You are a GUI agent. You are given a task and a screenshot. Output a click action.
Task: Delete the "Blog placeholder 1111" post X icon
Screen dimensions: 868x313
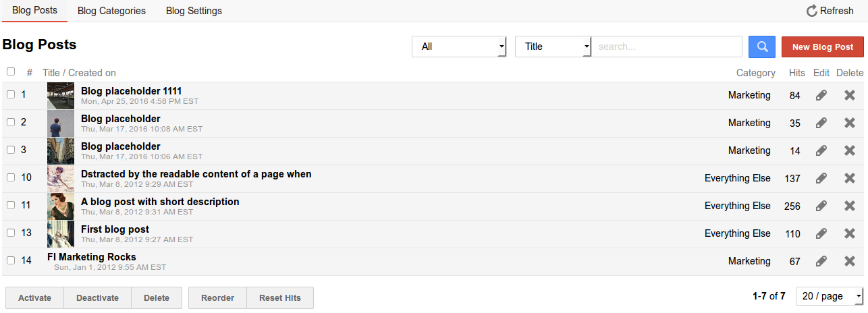(850, 96)
